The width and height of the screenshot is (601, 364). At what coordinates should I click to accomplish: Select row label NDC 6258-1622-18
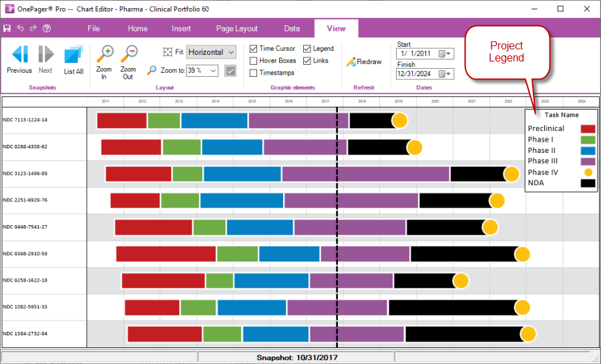[x=25, y=280]
